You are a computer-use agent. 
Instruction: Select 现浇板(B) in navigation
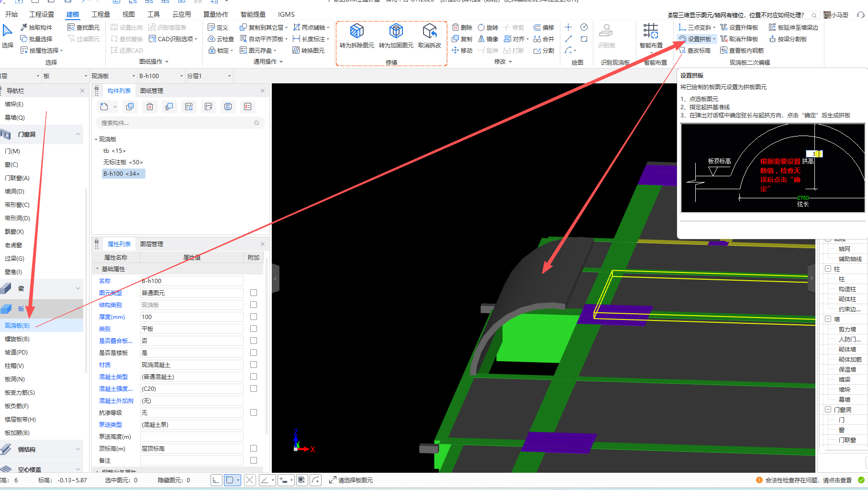pyautogui.click(x=42, y=325)
